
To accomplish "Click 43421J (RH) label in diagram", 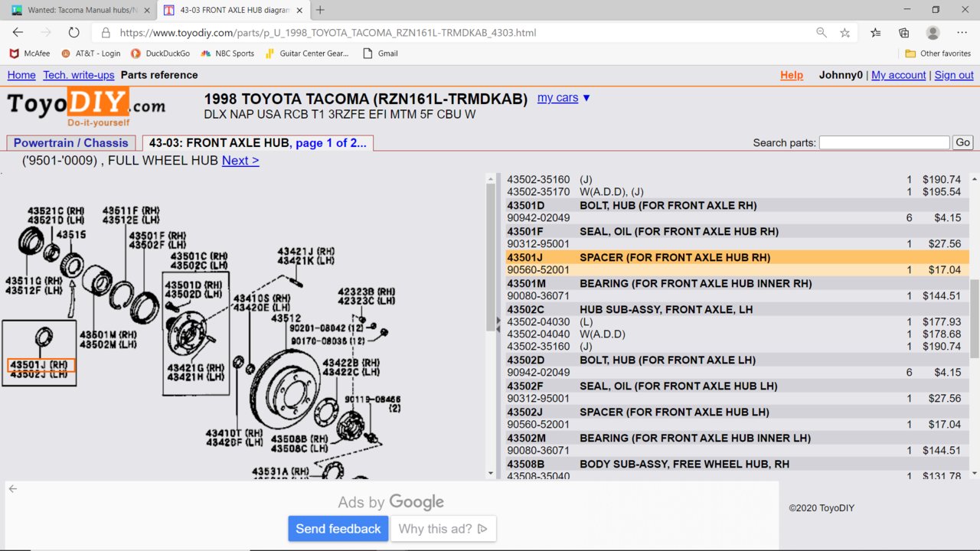I will [x=305, y=252].
